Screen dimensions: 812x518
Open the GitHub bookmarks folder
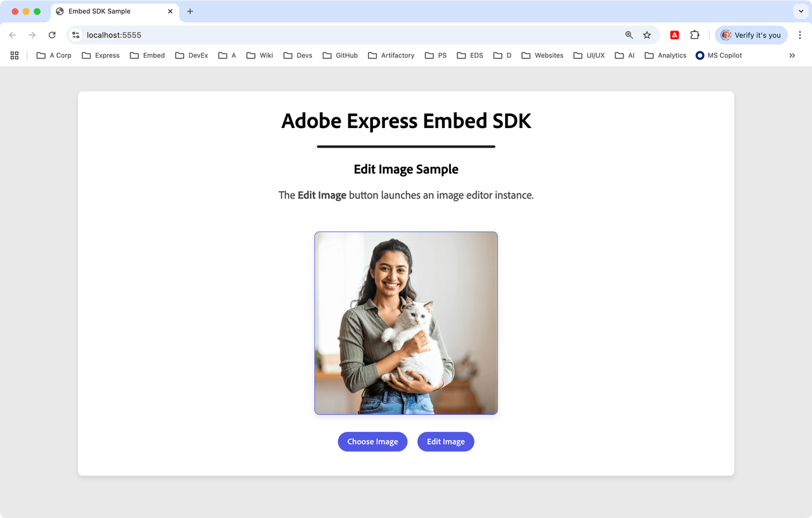pos(340,56)
